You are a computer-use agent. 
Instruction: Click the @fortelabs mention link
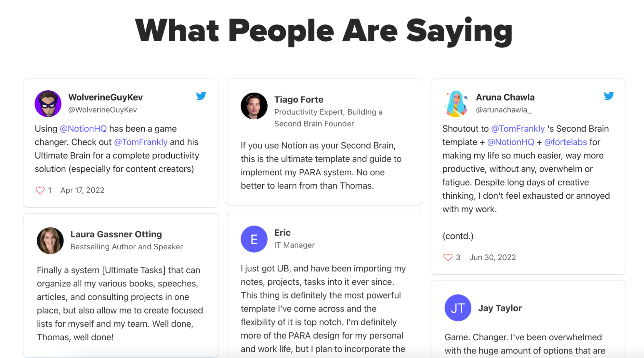pos(566,142)
